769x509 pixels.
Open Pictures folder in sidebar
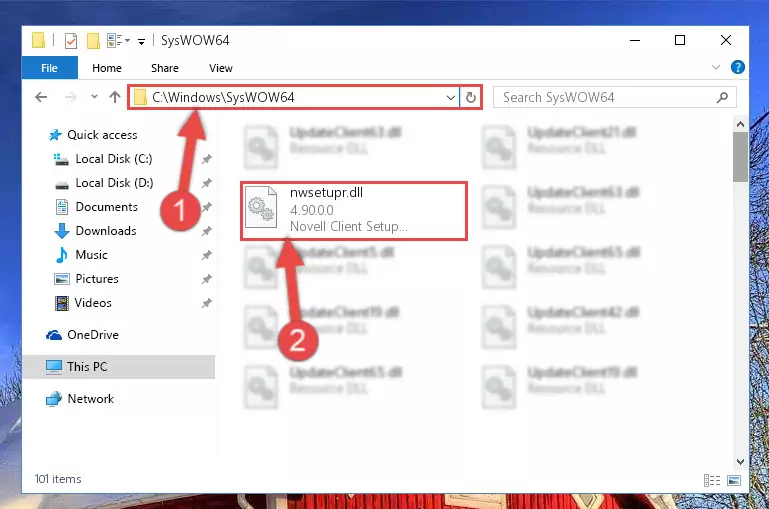pyautogui.click(x=97, y=279)
